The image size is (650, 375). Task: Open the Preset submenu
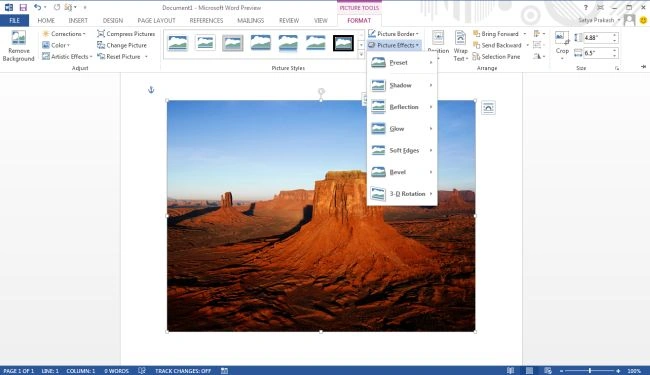[402, 63]
